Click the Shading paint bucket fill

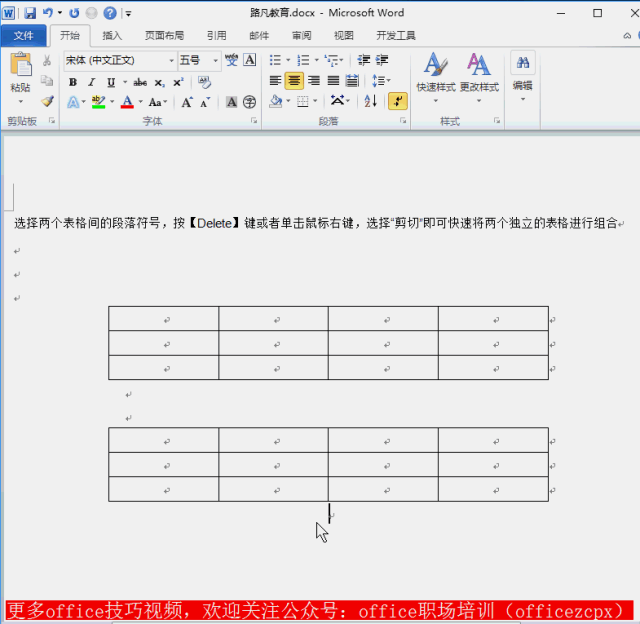point(276,101)
